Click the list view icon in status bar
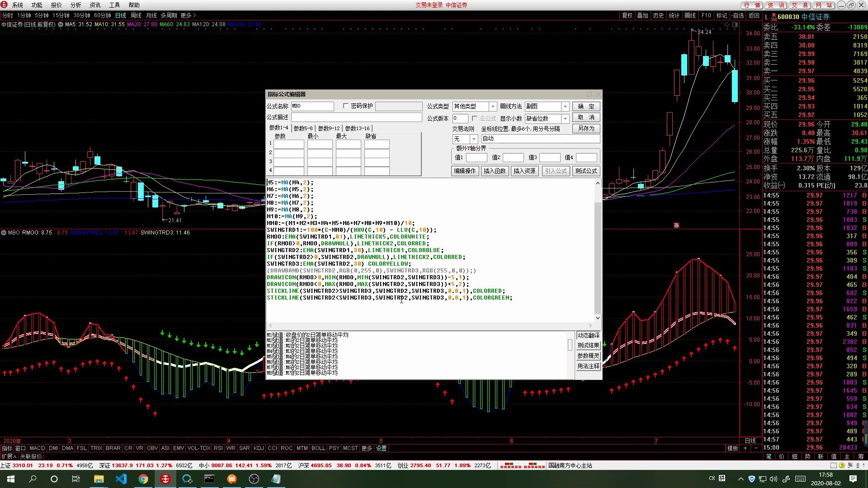This screenshot has height=488, width=868. (x=834, y=465)
